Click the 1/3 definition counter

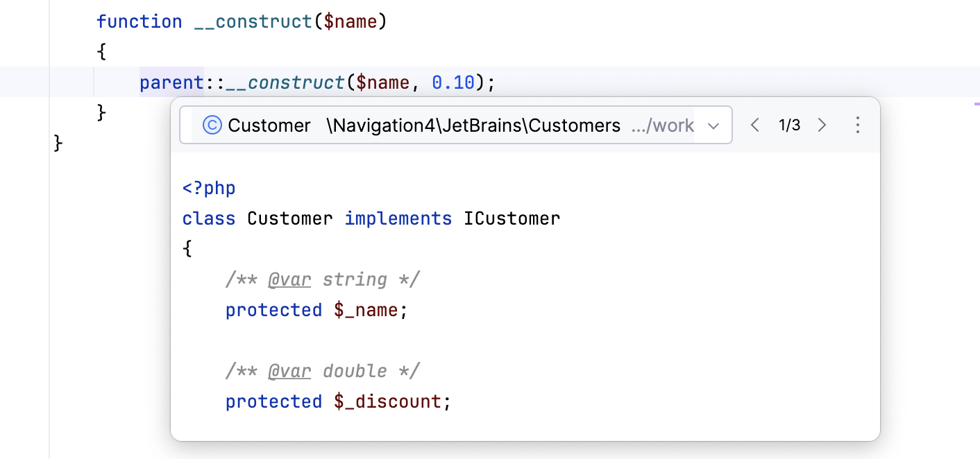(789, 125)
